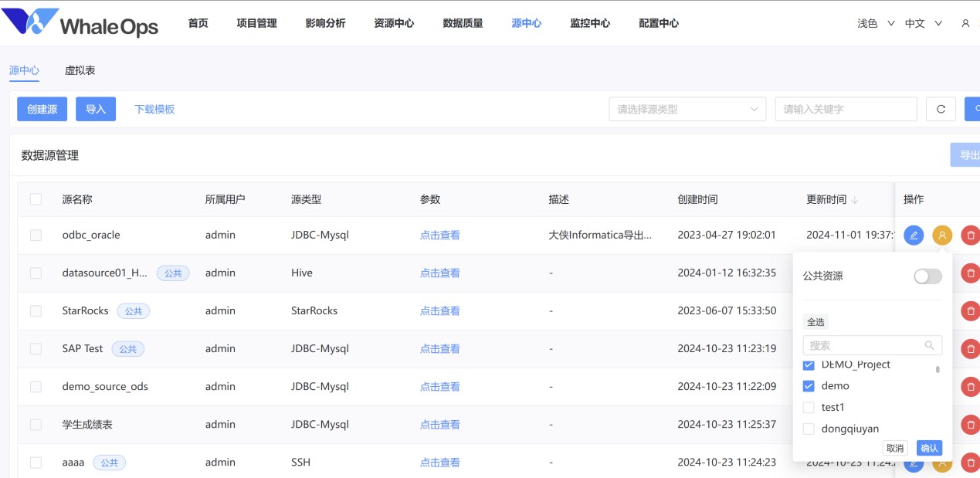The height and width of the screenshot is (478, 980).
Task: Open 监控中心 from the top menu
Action: (x=590, y=23)
